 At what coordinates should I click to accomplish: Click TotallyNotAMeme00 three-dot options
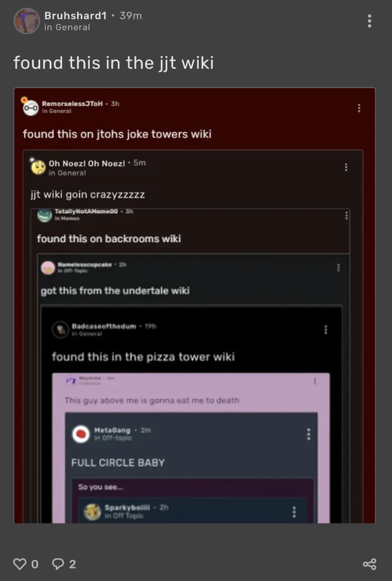[346, 215]
